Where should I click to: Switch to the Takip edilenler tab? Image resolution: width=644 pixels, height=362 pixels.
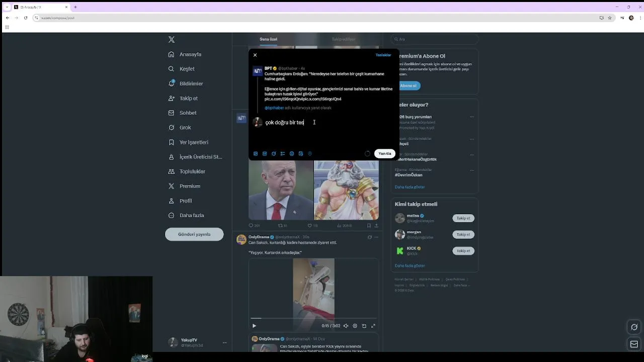[x=344, y=39]
